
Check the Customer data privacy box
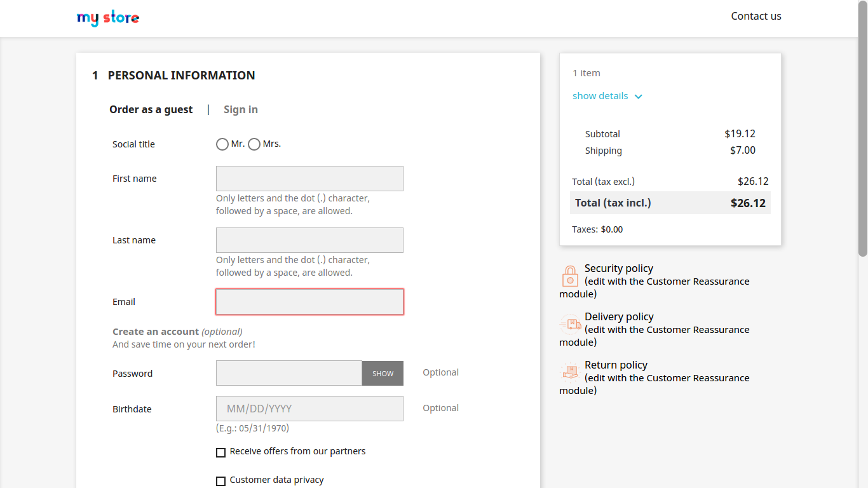[x=221, y=481]
